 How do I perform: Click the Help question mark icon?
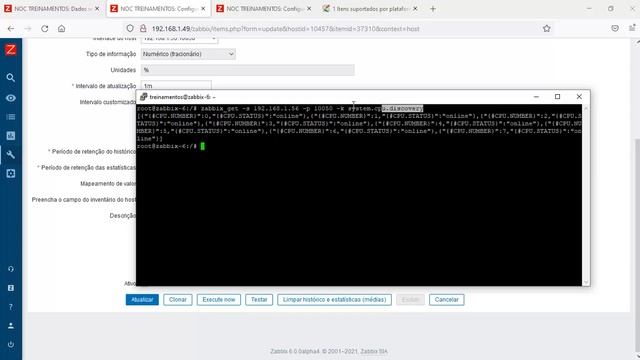[11, 307]
